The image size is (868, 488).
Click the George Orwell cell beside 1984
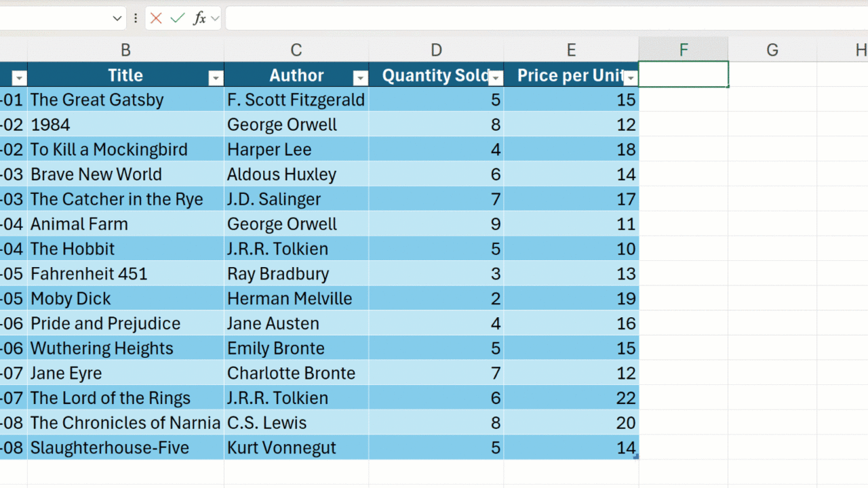(x=296, y=125)
